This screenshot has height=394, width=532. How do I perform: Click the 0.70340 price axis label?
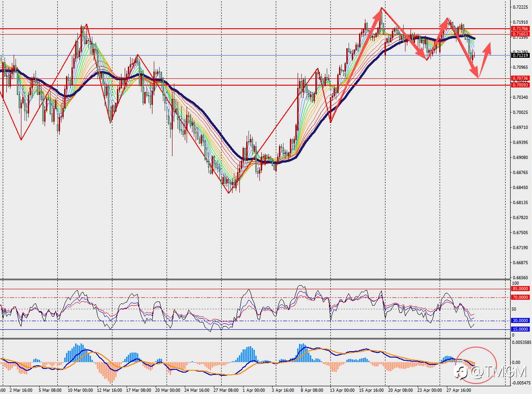[x=520, y=97]
